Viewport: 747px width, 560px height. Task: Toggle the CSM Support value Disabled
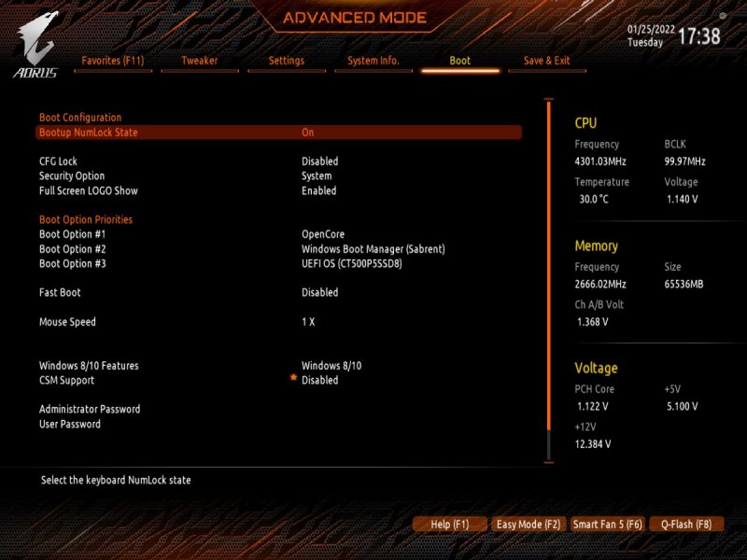[x=319, y=381]
